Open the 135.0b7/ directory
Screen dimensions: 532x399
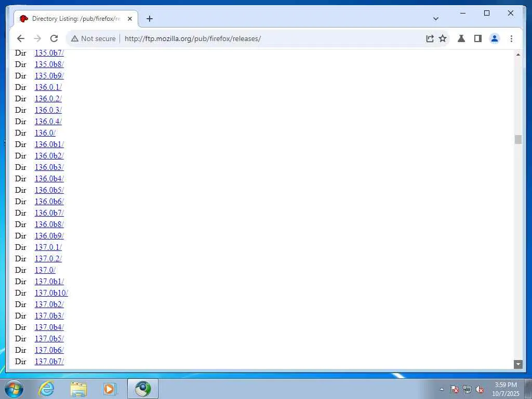(x=49, y=53)
